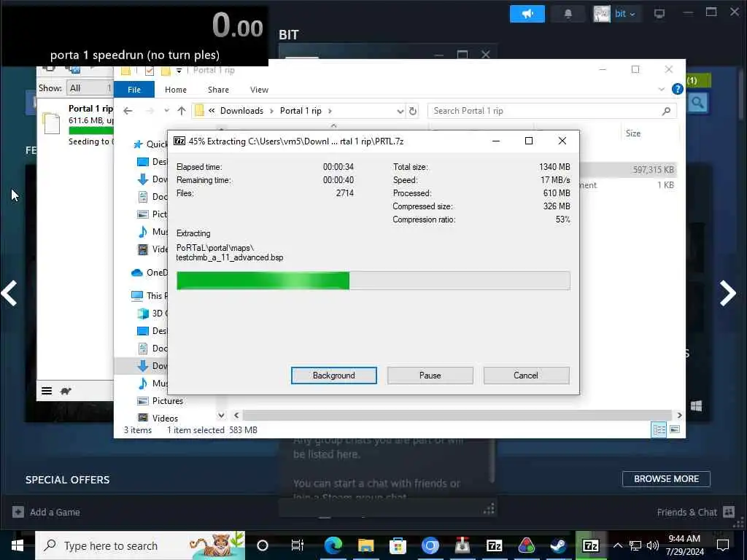
Task: Click taskbar Type here to search box
Action: (140, 545)
